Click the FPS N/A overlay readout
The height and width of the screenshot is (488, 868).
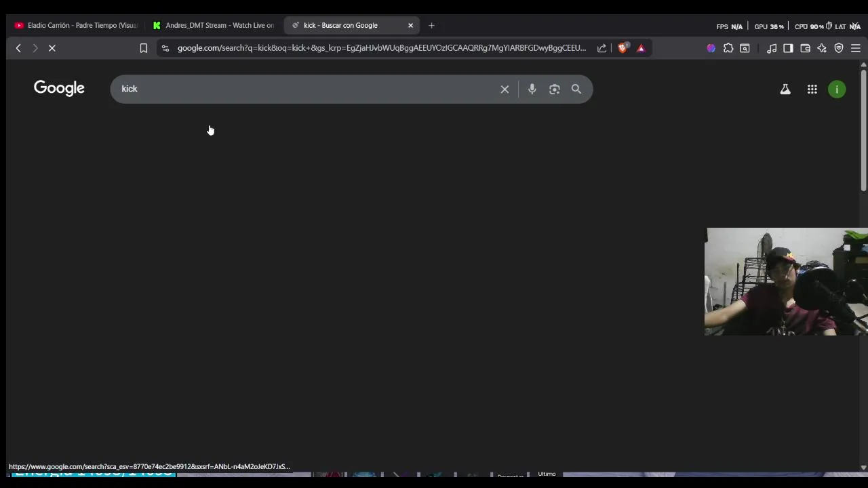coord(730,26)
